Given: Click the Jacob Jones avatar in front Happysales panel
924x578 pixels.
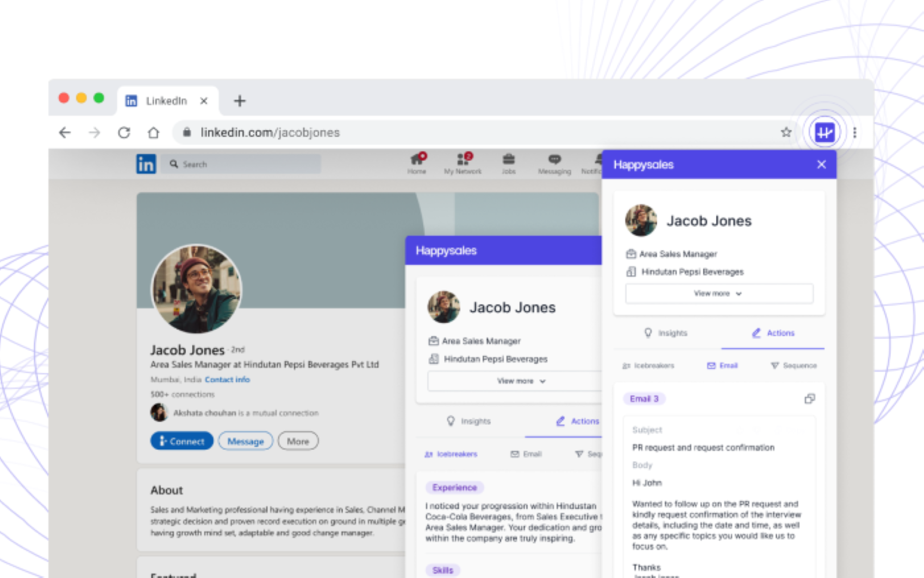Looking at the screenshot, I should tap(641, 221).
